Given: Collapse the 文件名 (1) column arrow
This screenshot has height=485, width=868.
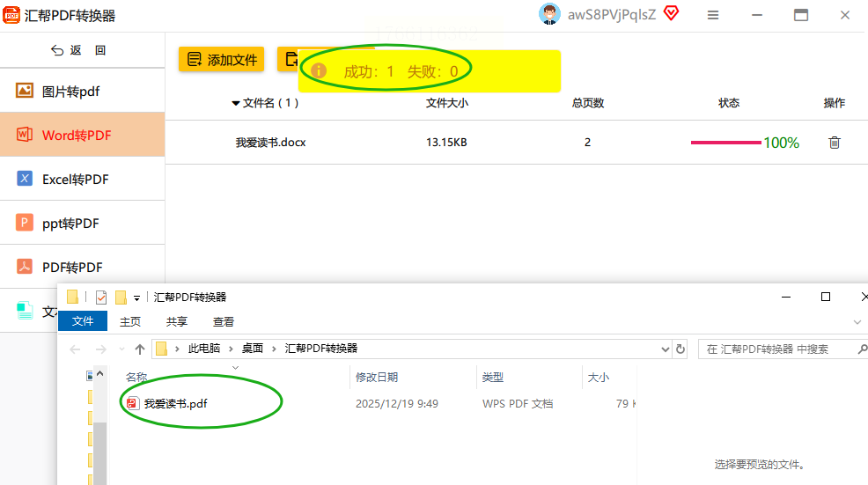Looking at the screenshot, I should (x=236, y=104).
